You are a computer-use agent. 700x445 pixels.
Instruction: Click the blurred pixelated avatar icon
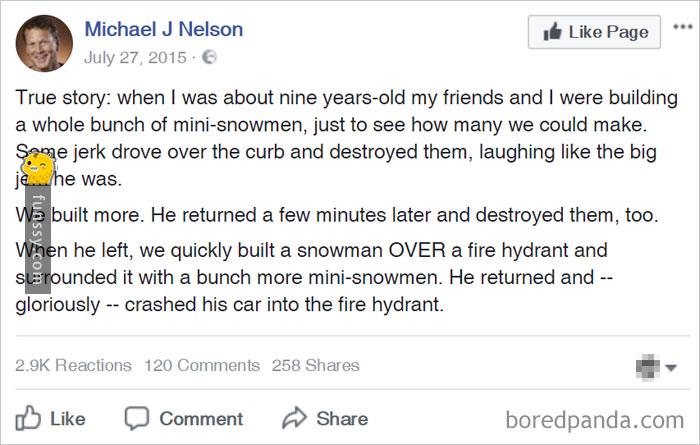648,367
